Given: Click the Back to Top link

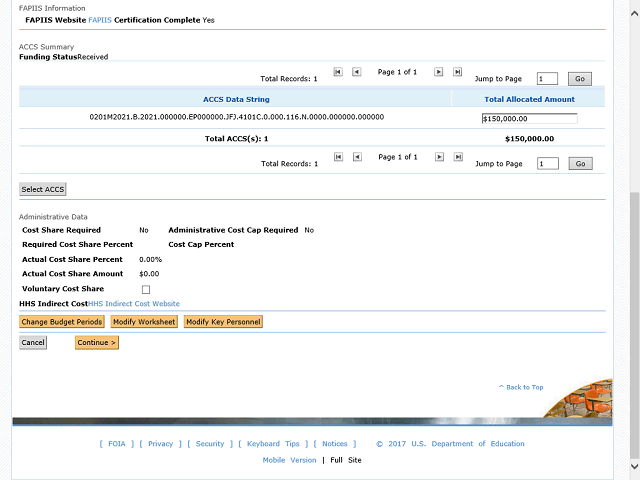Looking at the screenshot, I should (x=521, y=387).
